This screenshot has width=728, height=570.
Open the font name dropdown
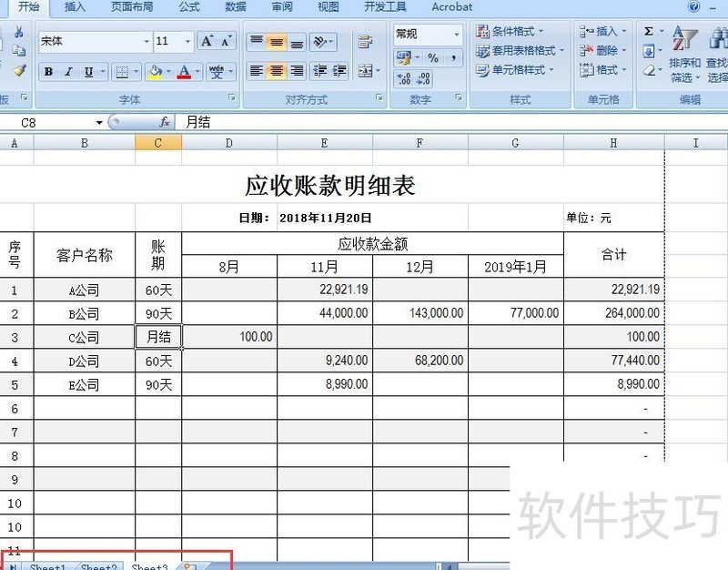(147, 41)
